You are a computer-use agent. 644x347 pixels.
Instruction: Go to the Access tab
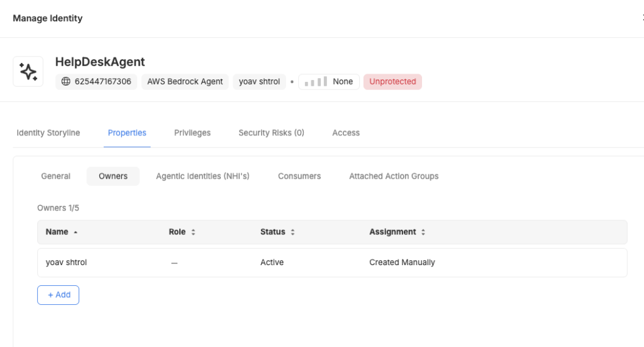(x=346, y=133)
